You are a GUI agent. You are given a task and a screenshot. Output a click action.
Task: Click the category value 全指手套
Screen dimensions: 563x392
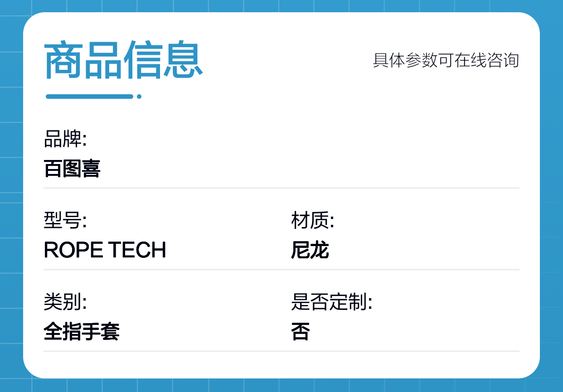tap(82, 332)
